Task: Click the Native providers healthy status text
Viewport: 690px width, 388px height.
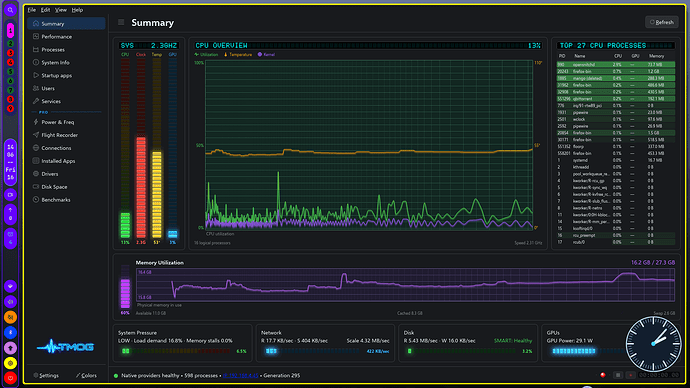Action: pos(150,376)
